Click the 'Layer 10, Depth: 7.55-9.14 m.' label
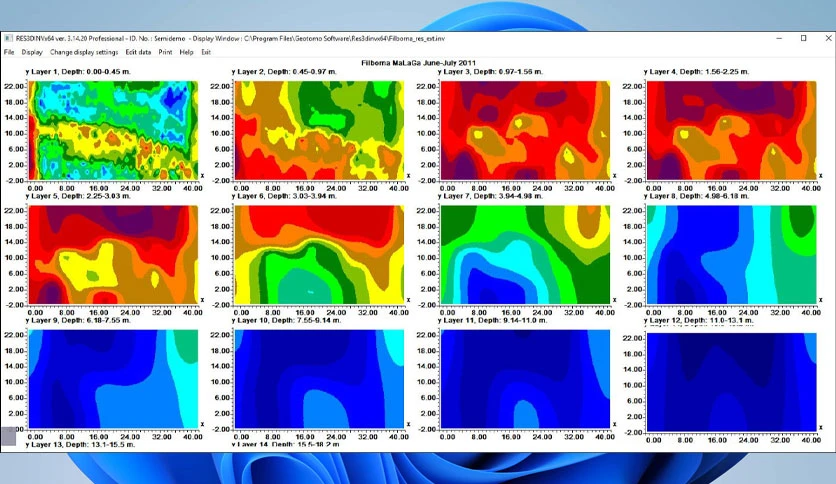Viewport: 836px width, 484px height. pos(290,320)
